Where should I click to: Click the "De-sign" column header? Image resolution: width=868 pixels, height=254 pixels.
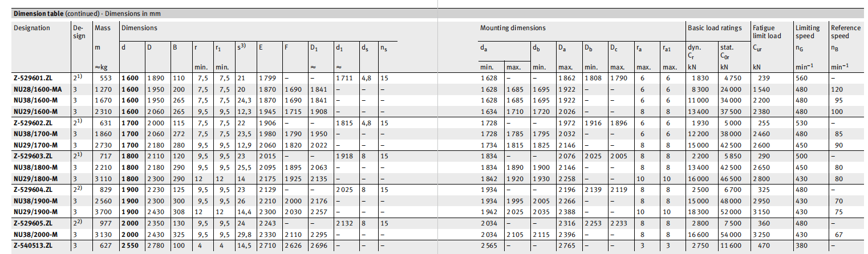click(x=79, y=32)
